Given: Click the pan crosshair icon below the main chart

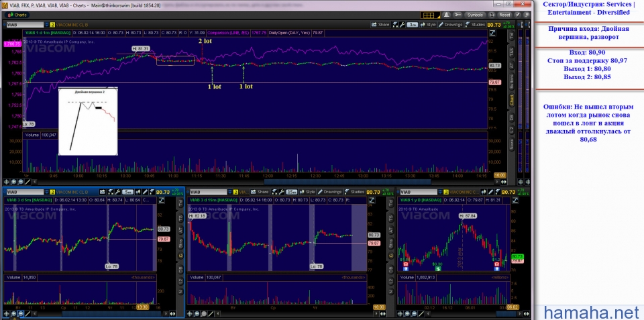Looking at the screenshot, I should point(6,182).
